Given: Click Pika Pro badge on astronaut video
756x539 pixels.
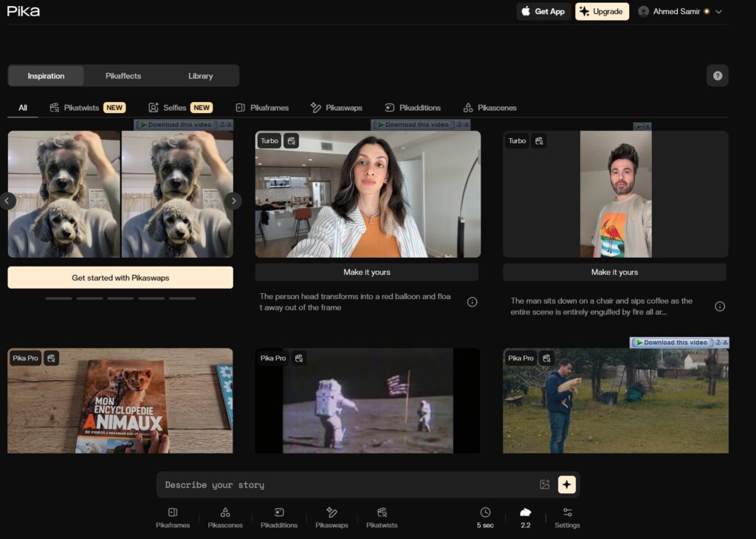Looking at the screenshot, I should pyautogui.click(x=273, y=358).
